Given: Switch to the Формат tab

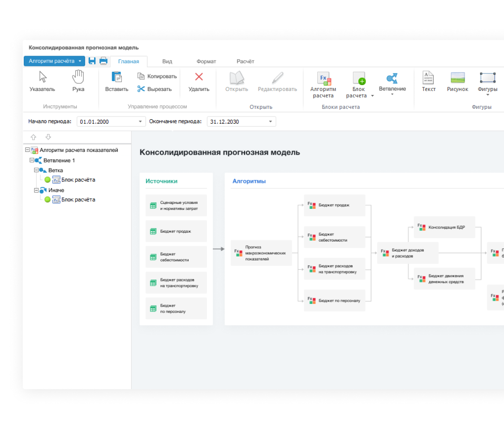Looking at the screenshot, I should pos(207,61).
